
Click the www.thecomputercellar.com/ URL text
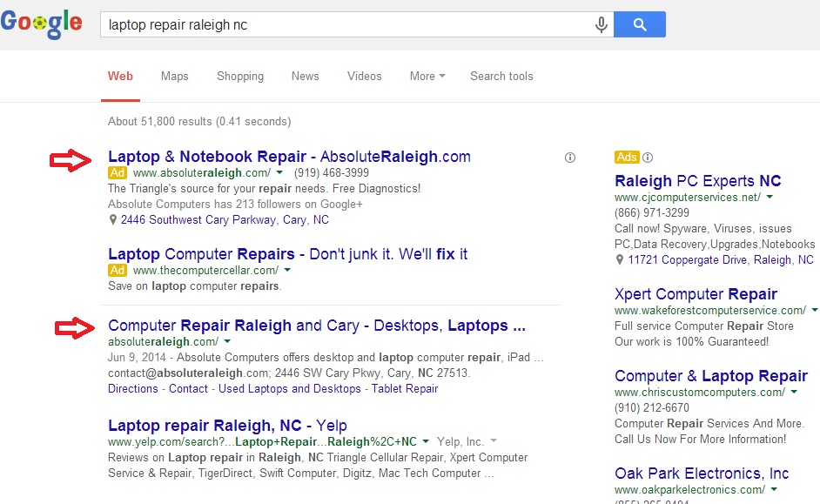pyautogui.click(x=205, y=271)
